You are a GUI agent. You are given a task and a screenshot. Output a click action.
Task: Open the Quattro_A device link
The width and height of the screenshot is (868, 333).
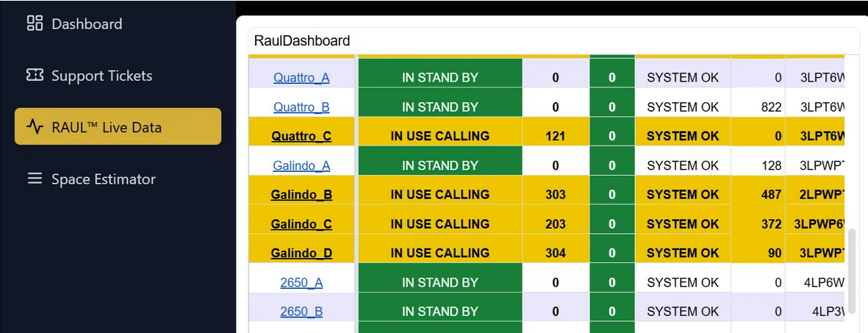pos(301,77)
